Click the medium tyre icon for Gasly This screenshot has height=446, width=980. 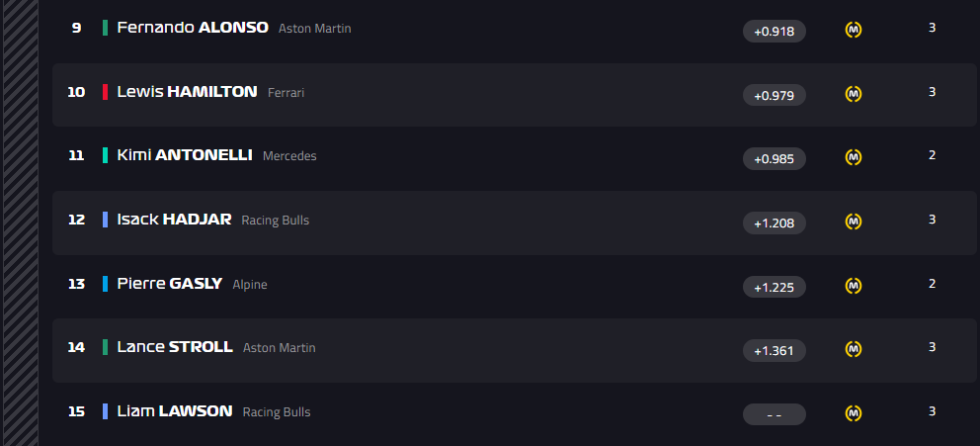click(854, 286)
